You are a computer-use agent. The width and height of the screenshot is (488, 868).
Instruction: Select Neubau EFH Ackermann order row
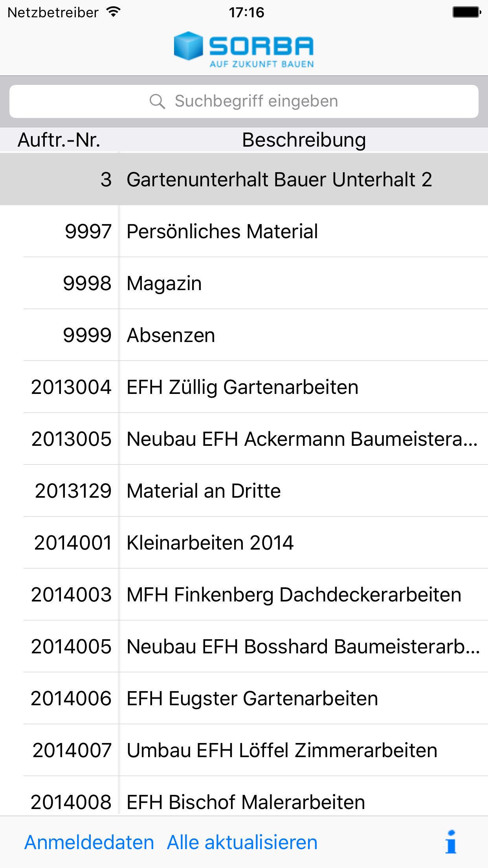click(x=244, y=439)
